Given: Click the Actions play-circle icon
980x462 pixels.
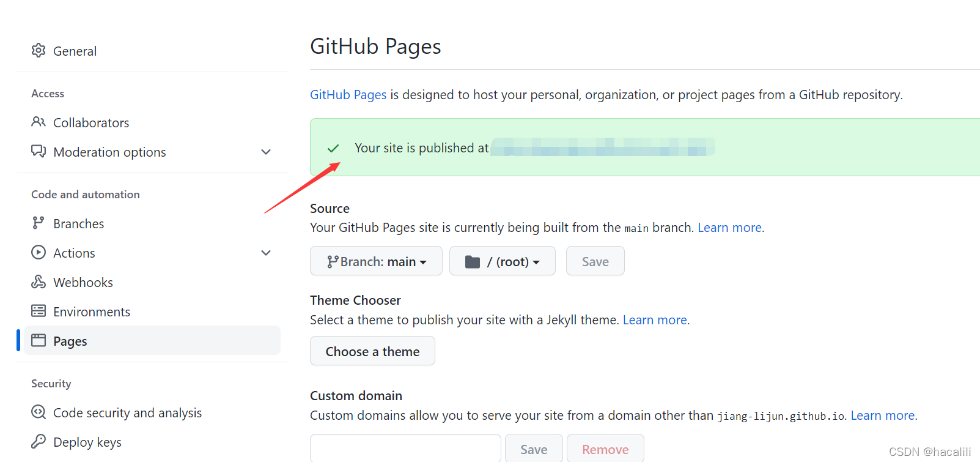Looking at the screenshot, I should [39, 252].
